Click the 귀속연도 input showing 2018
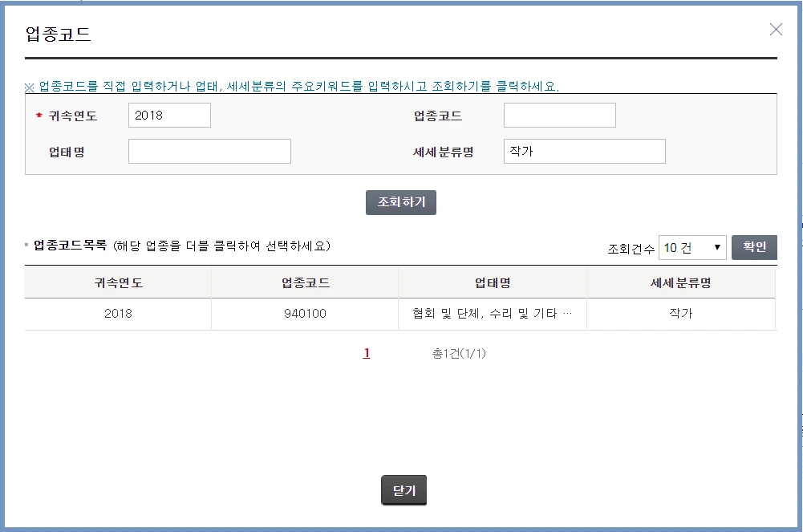Screen dimensions: 803x532 pyautogui.click(x=170, y=115)
